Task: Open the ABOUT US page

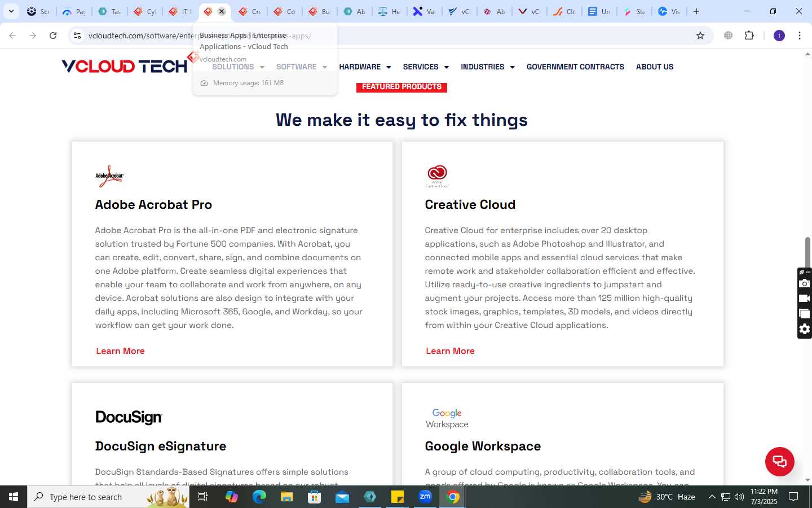Action: coord(655,67)
